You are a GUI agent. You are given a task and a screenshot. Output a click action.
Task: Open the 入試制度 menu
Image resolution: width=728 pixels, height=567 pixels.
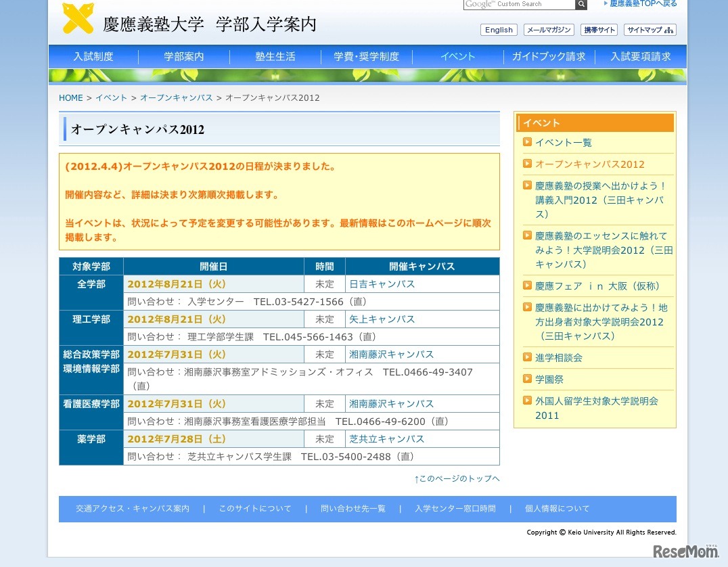[x=93, y=57]
